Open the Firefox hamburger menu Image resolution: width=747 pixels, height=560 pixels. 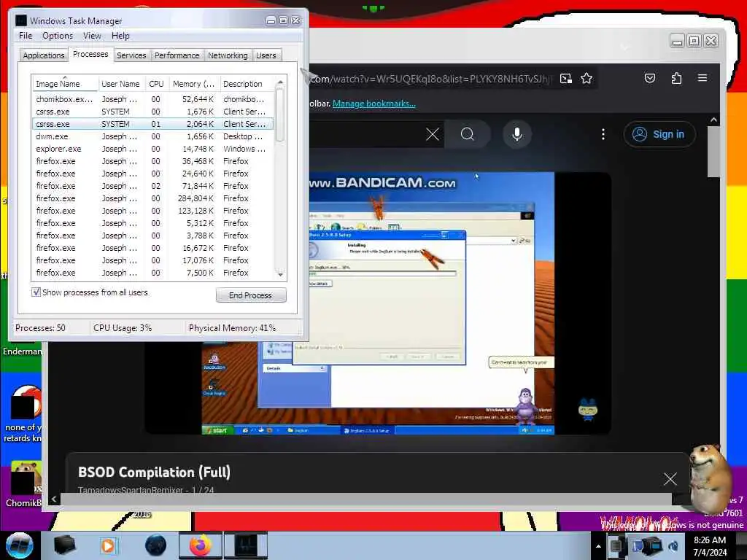(x=703, y=77)
